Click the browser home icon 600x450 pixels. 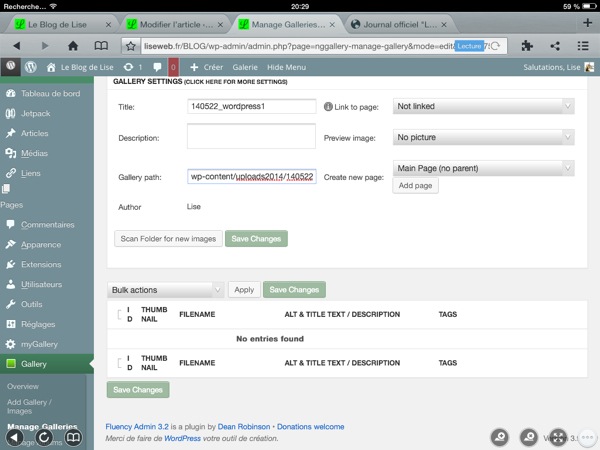tap(74, 45)
